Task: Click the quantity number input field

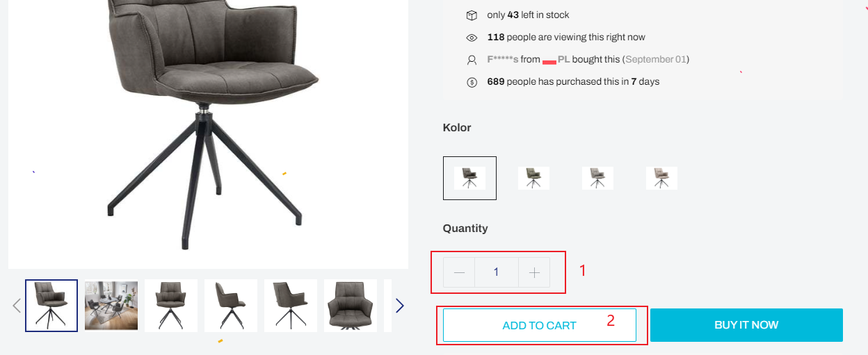Action: 497,272
